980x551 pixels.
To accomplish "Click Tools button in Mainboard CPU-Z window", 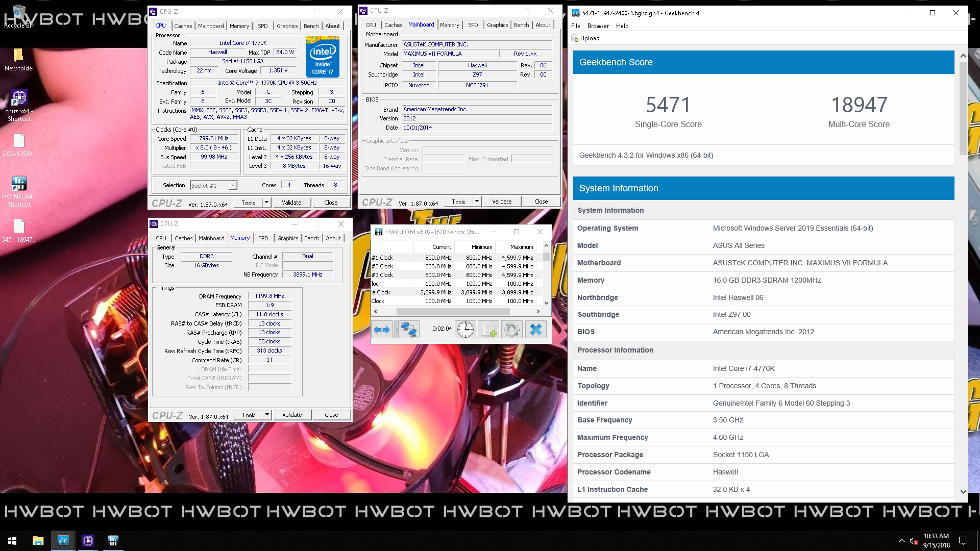I will coord(458,202).
